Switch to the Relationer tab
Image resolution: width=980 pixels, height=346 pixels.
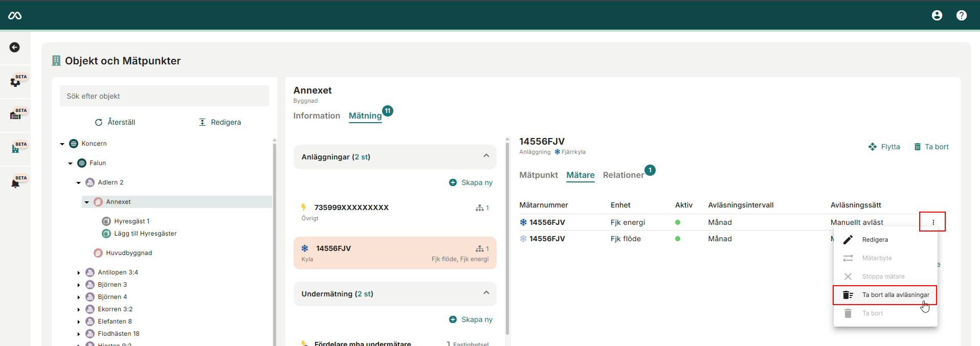[x=623, y=175]
